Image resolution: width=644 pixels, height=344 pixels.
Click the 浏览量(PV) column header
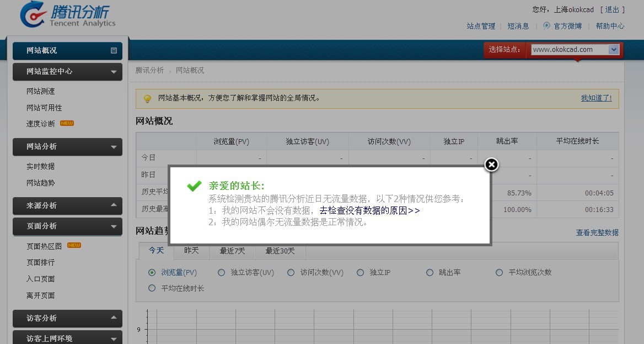231,141
